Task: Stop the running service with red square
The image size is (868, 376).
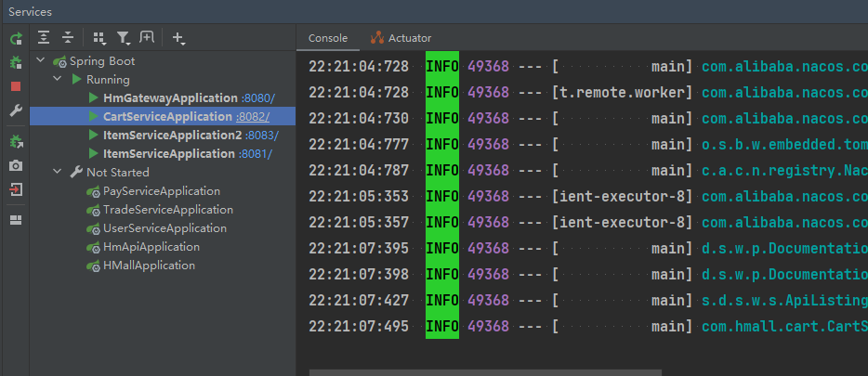Action: click(16, 86)
